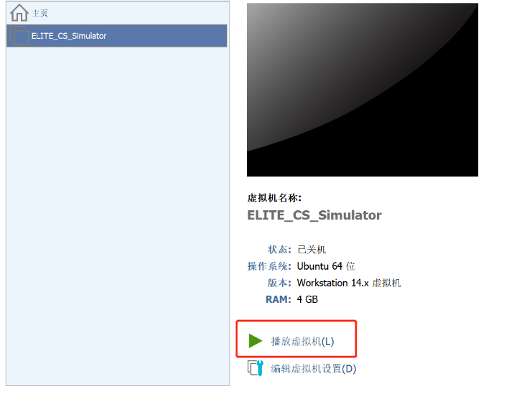Click the 版本 label
The height and width of the screenshot is (399, 532).
[279, 283]
